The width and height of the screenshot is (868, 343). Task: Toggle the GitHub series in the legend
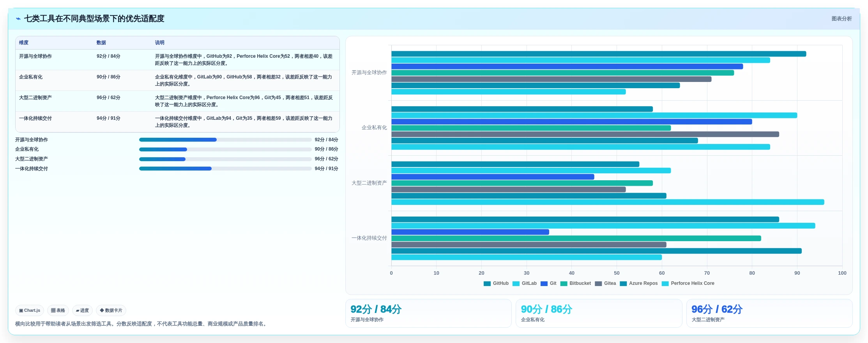(x=496, y=284)
